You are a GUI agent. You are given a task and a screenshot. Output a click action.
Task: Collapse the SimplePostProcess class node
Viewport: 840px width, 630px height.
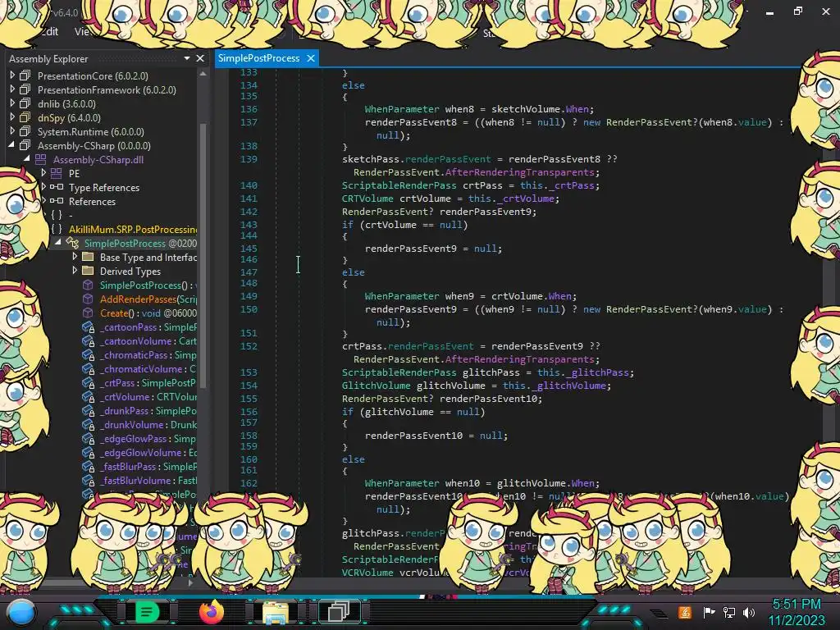pos(58,243)
